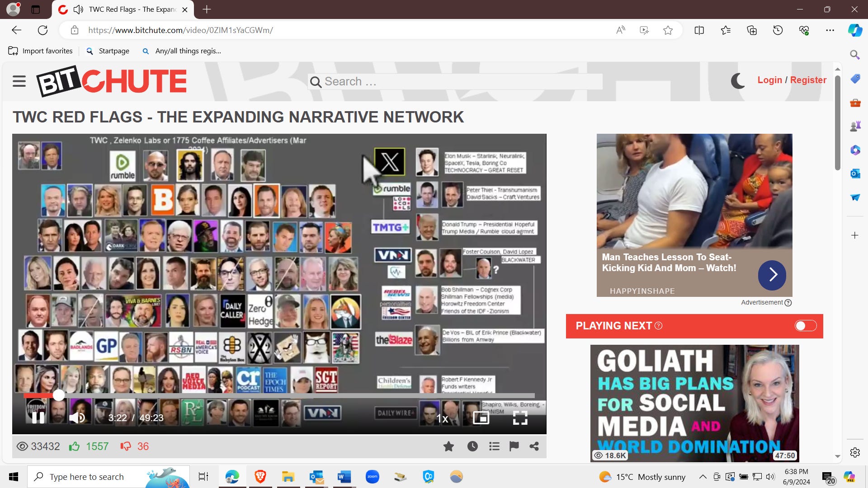Open sidebar Tools briefcase icon
This screenshot has height=488, width=868.
(x=855, y=103)
